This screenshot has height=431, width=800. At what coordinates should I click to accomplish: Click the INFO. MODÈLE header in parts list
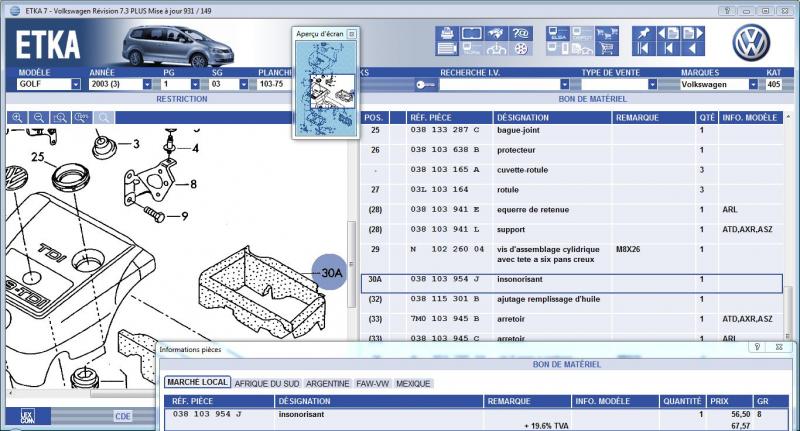coord(750,118)
